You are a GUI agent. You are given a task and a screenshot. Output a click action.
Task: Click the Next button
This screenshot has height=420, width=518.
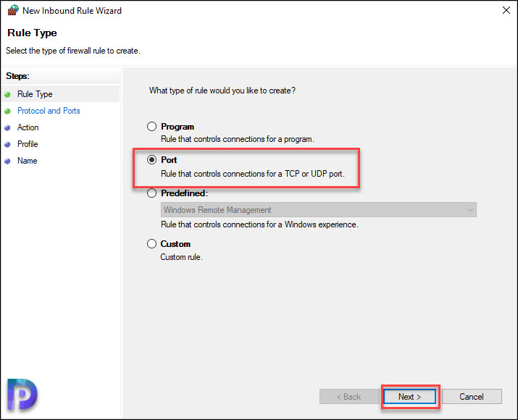click(409, 397)
